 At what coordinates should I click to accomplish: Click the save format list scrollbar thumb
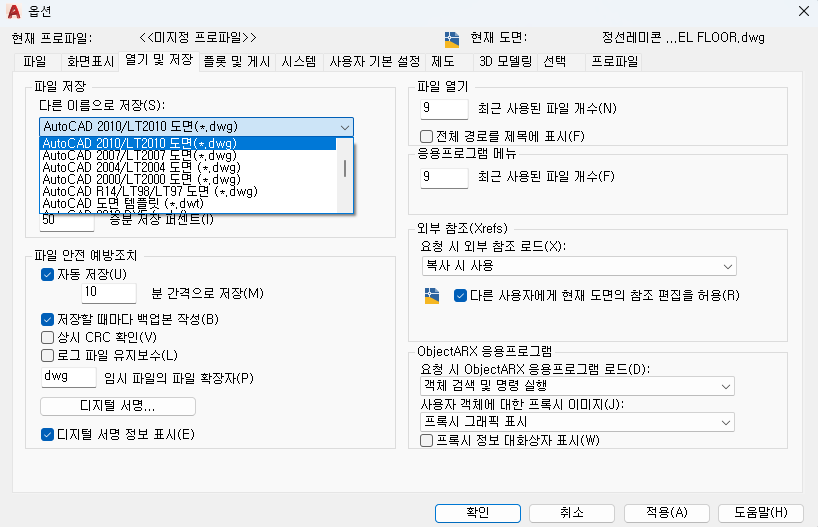[345, 168]
